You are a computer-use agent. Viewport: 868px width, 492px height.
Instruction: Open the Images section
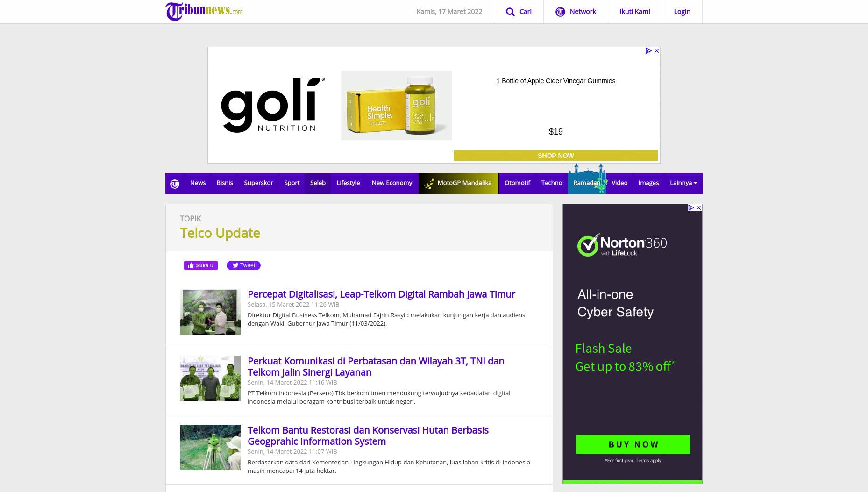pos(648,183)
